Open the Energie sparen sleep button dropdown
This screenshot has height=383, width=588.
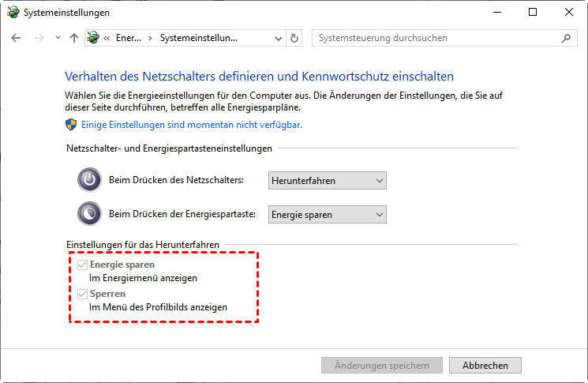pyautogui.click(x=328, y=215)
